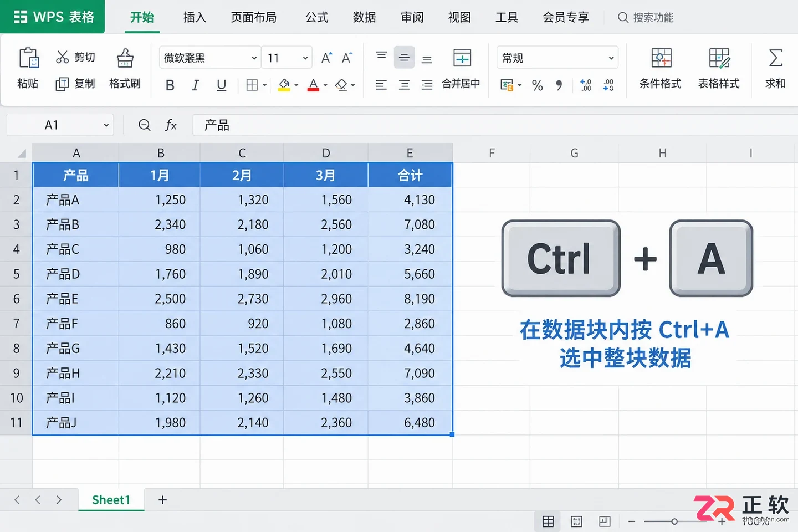
Task: Set bottom vertical alignment
Action: click(x=427, y=59)
